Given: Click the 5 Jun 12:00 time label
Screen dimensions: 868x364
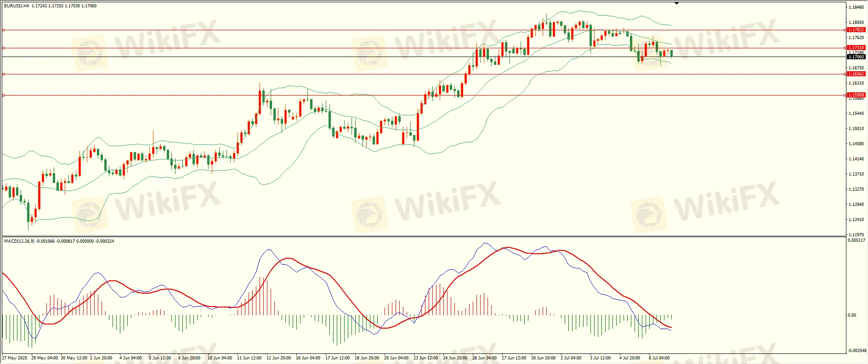Looking at the screenshot, I should pos(160,358).
